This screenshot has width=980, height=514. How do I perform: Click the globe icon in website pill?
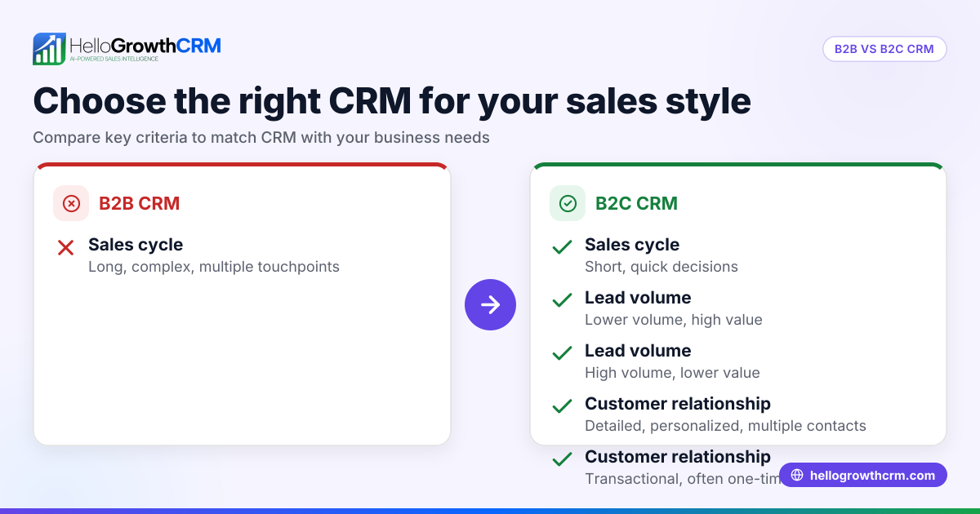coord(797,475)
